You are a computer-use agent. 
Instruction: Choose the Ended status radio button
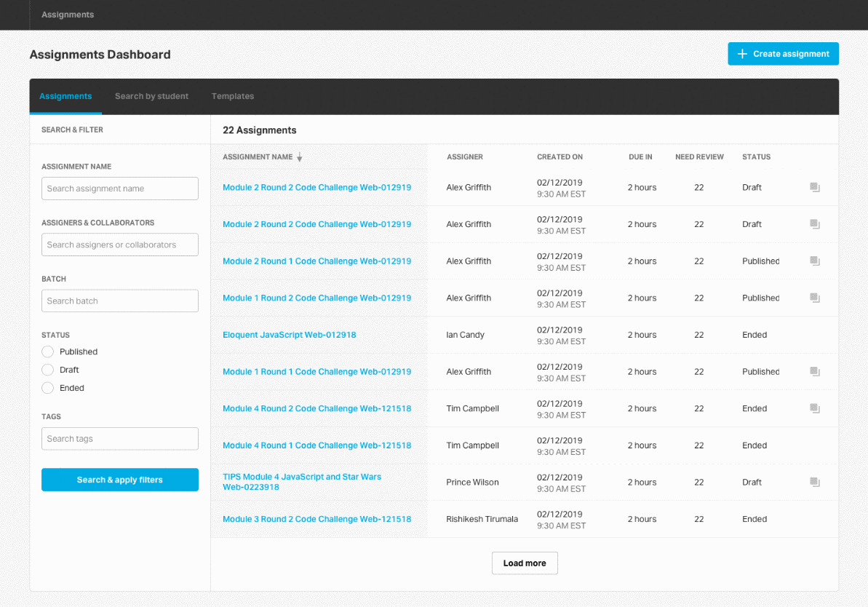48,389
